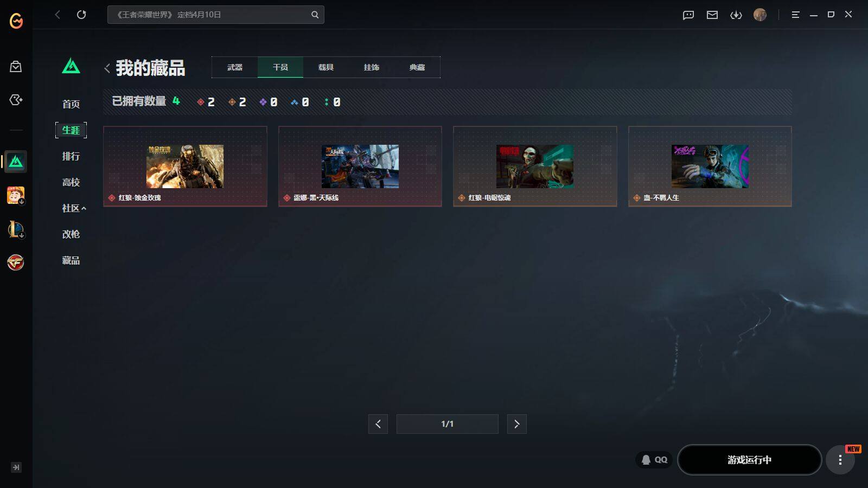The image size is (868, 488).
Task: Open the CrossFire game icon in sidebar
Action: pos(16,262)
